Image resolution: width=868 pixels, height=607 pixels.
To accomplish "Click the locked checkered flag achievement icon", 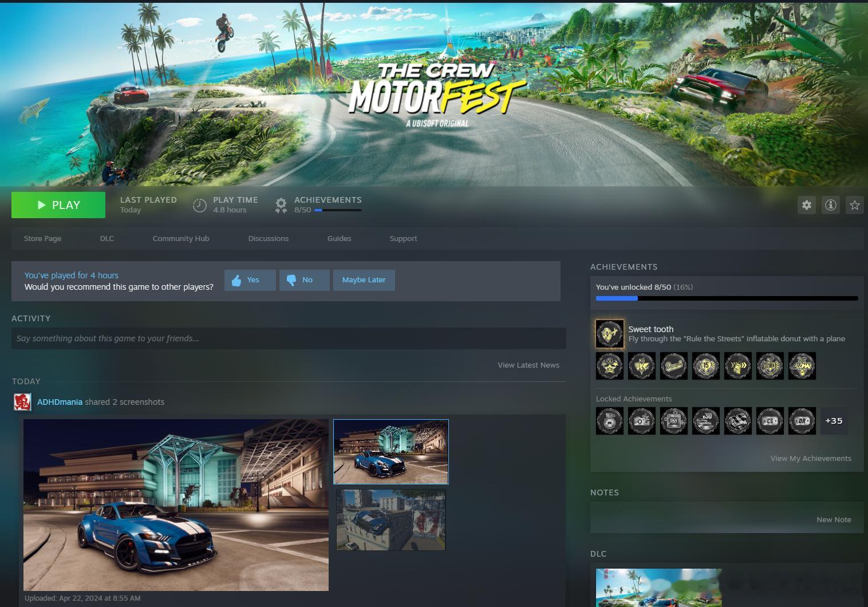I will coord(738,421).
